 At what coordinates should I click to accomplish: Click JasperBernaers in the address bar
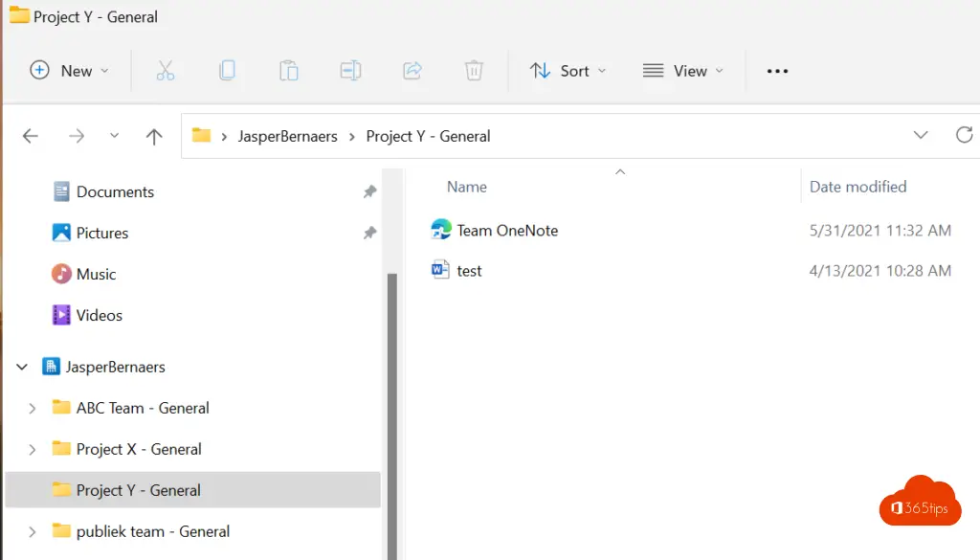coord(287,136)
